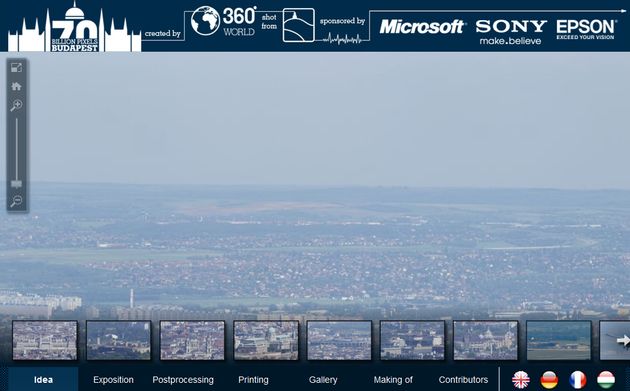
Task: Go to home view icon
Action: [x=16, y=86]
